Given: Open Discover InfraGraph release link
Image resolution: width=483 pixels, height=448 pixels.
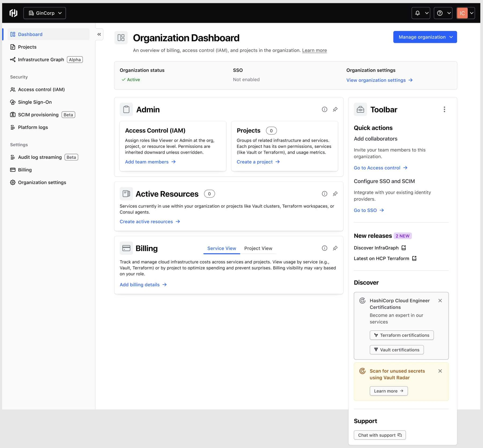Looking at the screenshot, I should pos(380,248).
